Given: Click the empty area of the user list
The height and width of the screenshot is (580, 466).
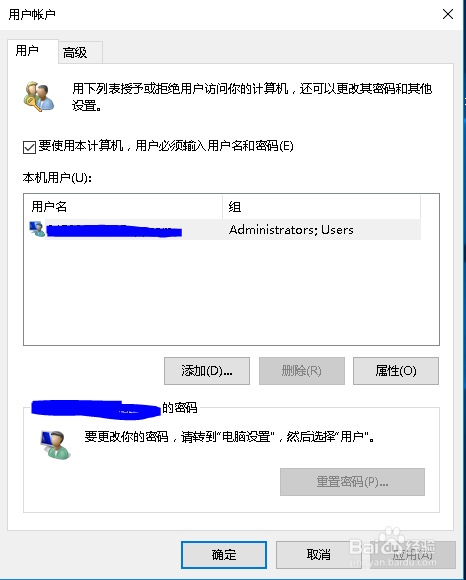Looking at the screenshot, I should [231, 292].
